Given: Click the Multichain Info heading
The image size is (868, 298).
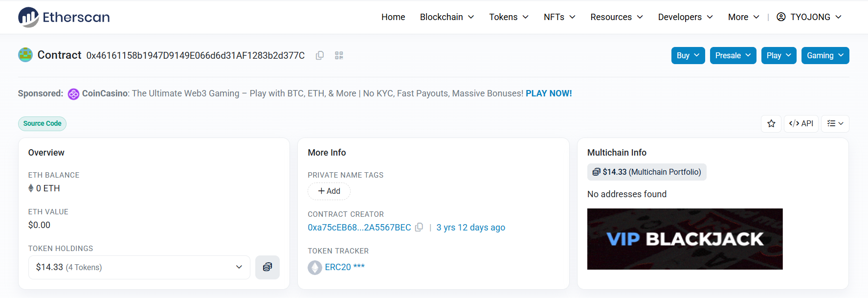Looking at the screenshot, I should [617, 153].
